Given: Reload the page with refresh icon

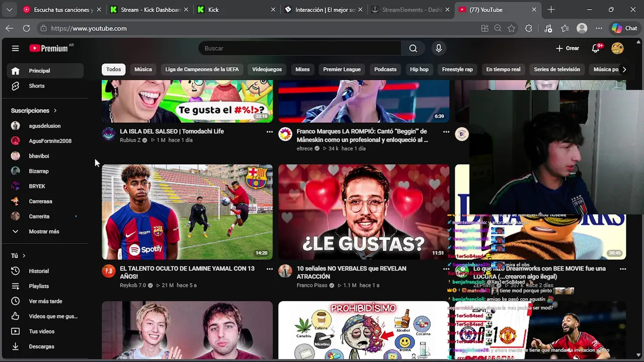Looking at the screenshot, I should pos(26,28).
